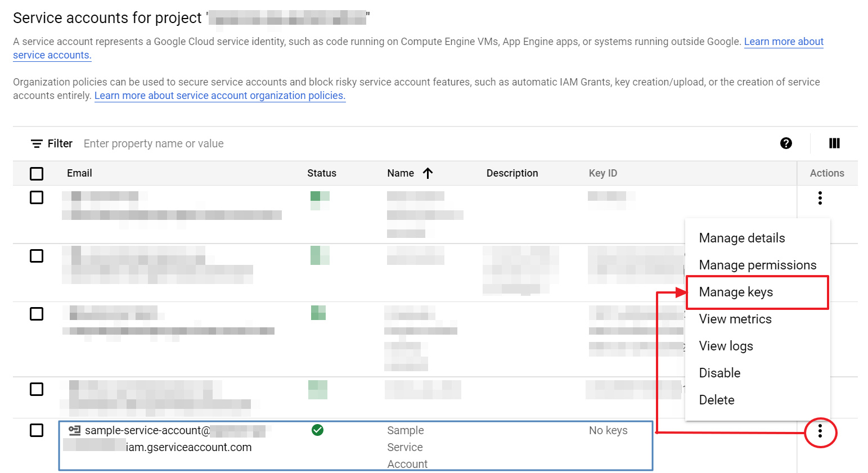Choose Manage details menu entry

741,238
